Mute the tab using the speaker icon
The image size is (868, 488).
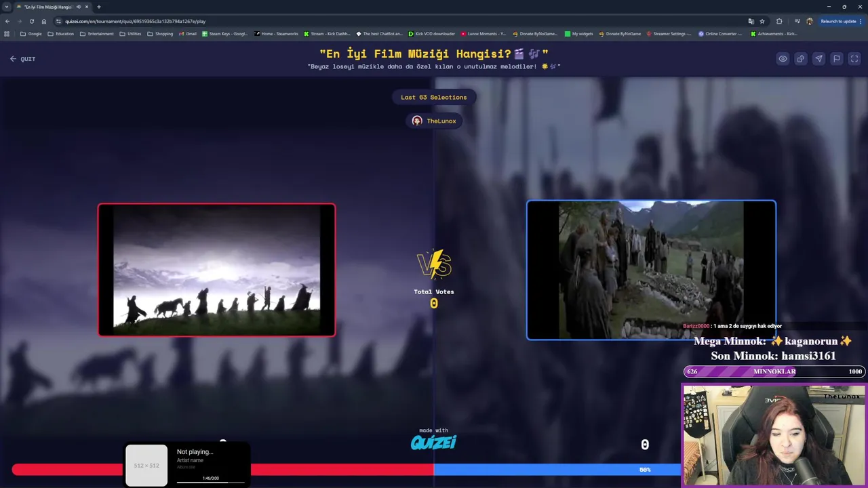point(79,7)
